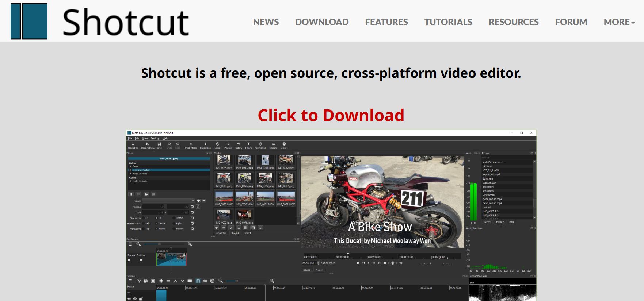This screenshot has height=301, width=644.
Task: Switch to the Export tab below the playlist
Action: pyautogui.click(x=247, y=233)
